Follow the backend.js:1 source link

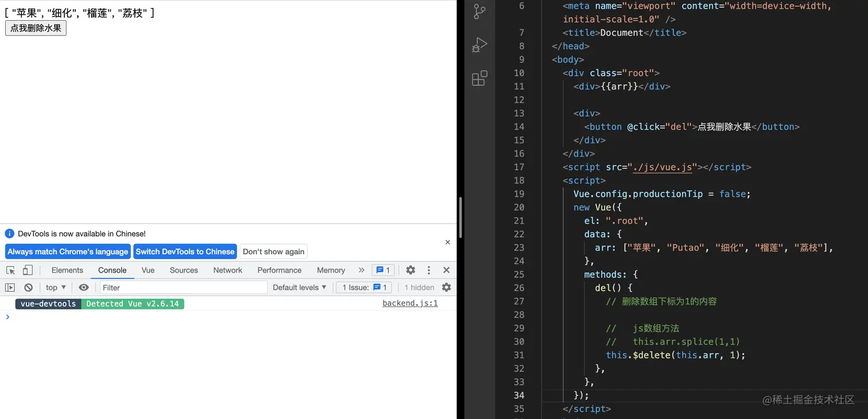(x=410, y=303)
